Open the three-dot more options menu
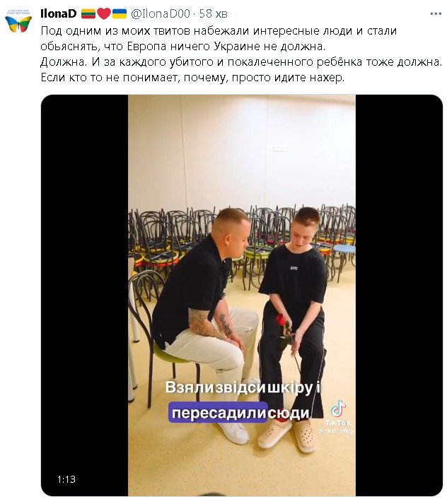The width and height of the screenshot is (447, 504). point(436,14)
